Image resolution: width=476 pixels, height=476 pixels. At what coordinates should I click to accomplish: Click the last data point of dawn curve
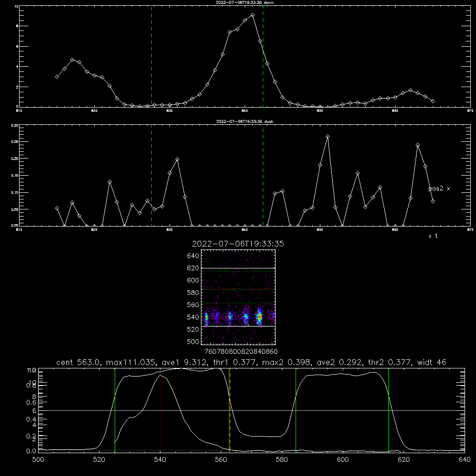433,101
